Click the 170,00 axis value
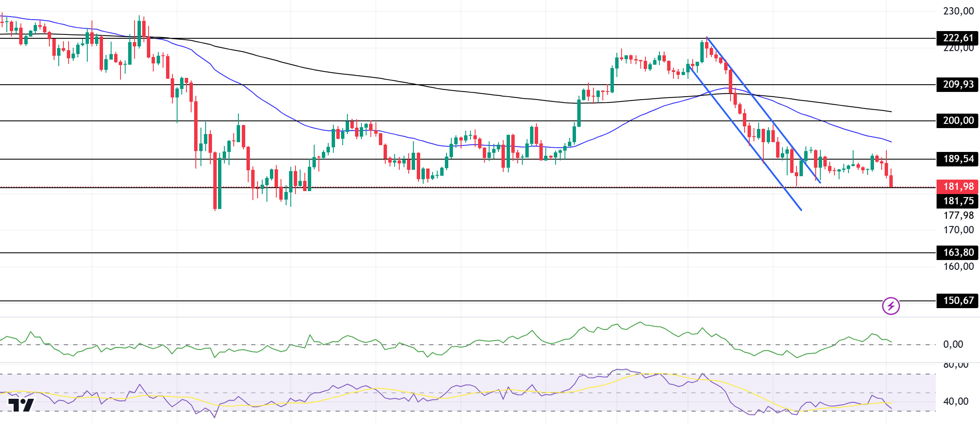The width and height of the screenshot is (980, 429). click(x=958, y=230)
